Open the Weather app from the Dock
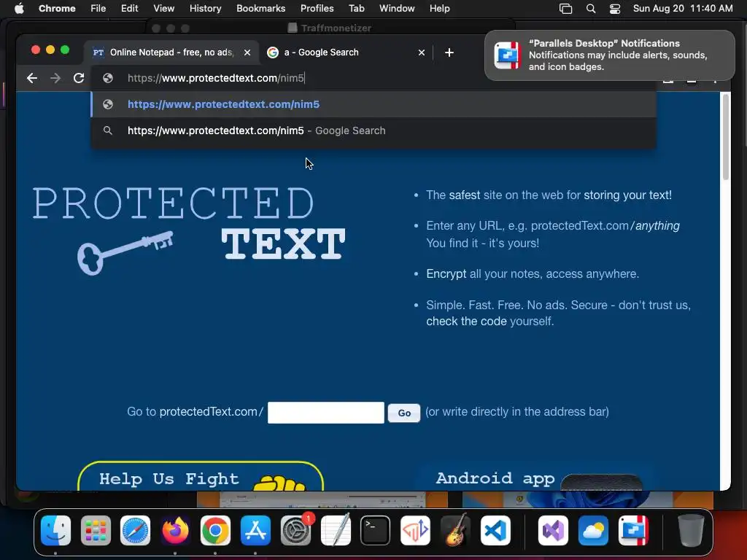This screenshot has height=560, width=747. click(x=593, y=530)
